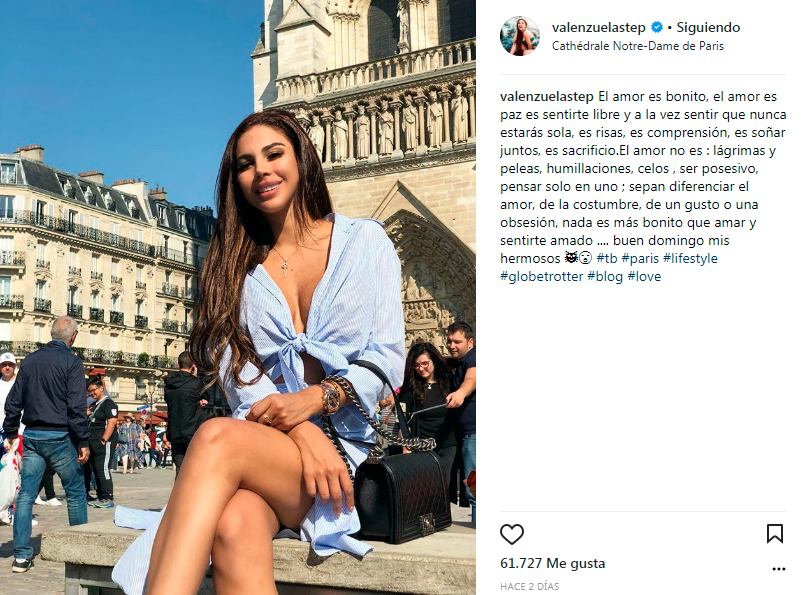Open the #blog hashtag
This screenshot has width=806, height=595.
click(x=605, y=276)
